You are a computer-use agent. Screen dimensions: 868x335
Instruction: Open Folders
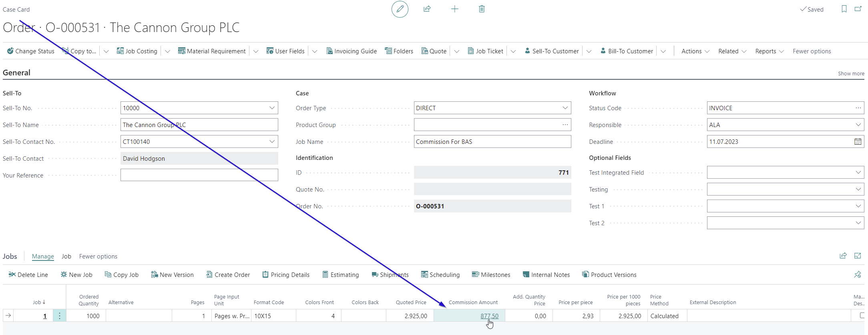coord(399,51)
